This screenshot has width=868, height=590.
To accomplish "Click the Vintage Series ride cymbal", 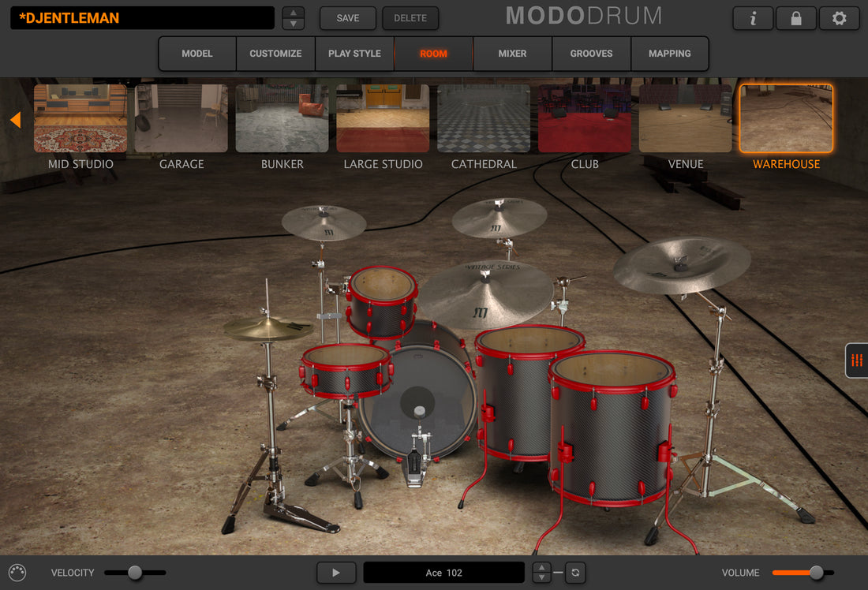I will click(485, 293).
